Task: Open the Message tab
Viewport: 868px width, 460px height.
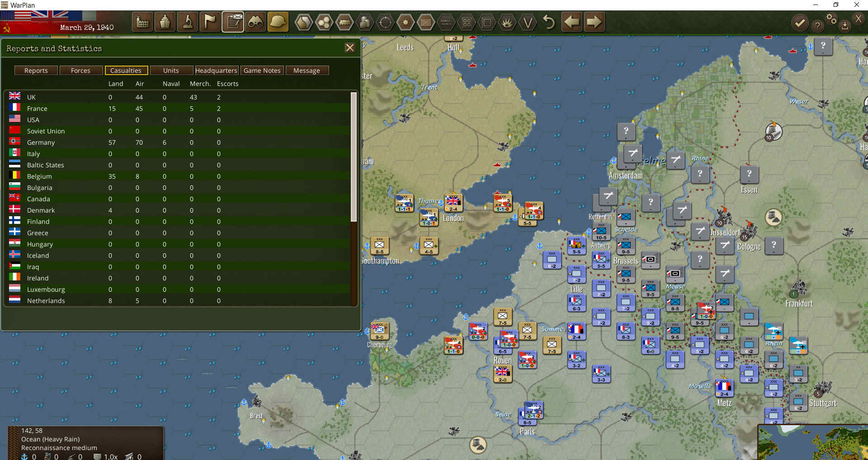Action: pos(307,71)
